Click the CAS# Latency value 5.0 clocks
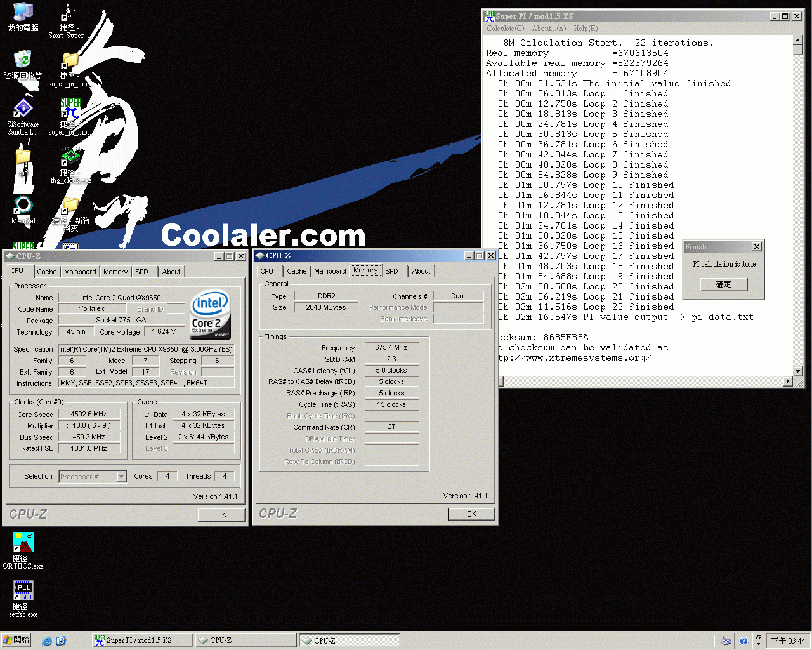Screen dimensions: 812x650 click(391, 371)
